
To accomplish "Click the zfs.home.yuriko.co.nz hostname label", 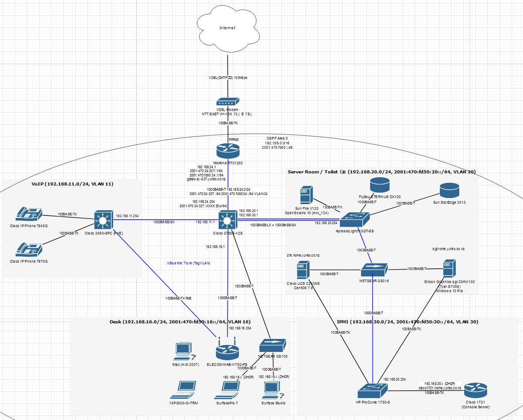I will [x=303, y=255].
